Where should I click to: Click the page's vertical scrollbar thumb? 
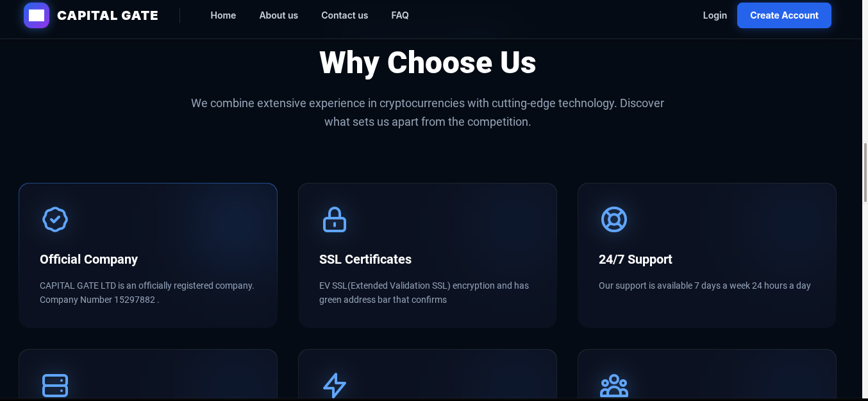pos(865,173)
